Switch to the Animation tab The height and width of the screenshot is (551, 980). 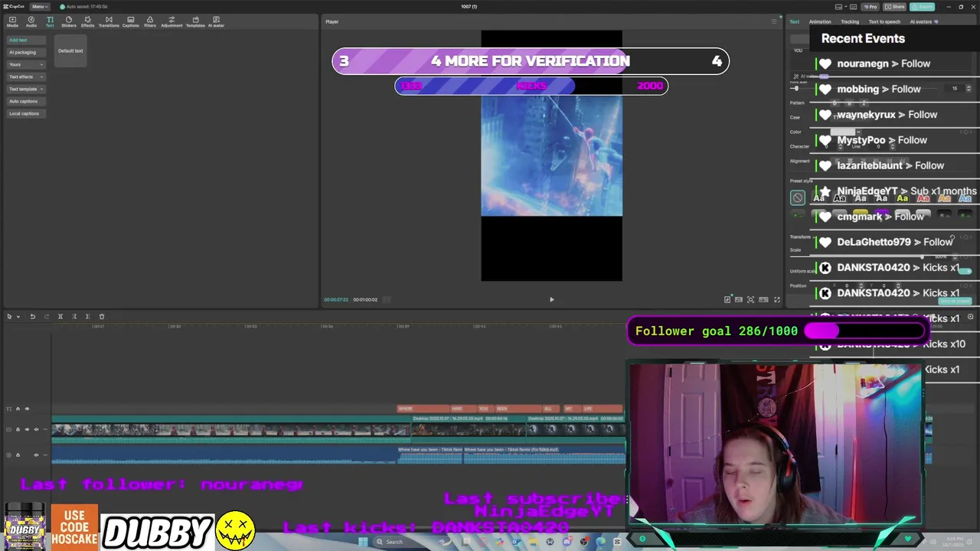point(820,21)
